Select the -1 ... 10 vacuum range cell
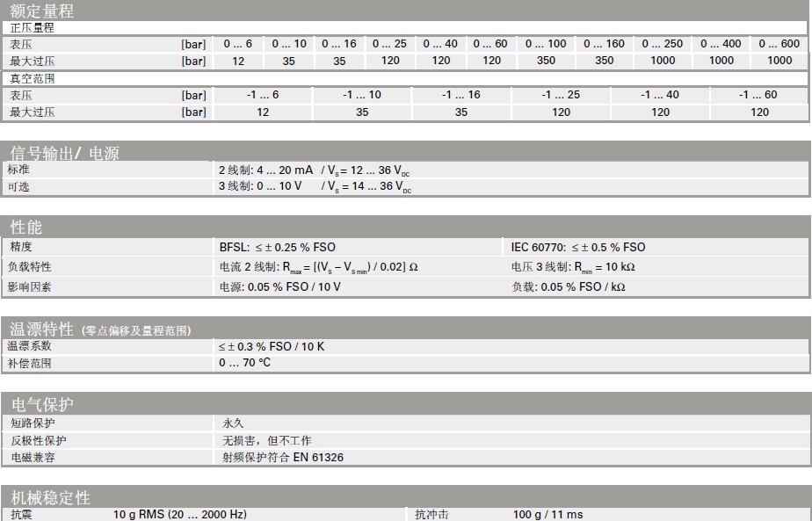This screenshot has width=812, height=521. [362, 95]
